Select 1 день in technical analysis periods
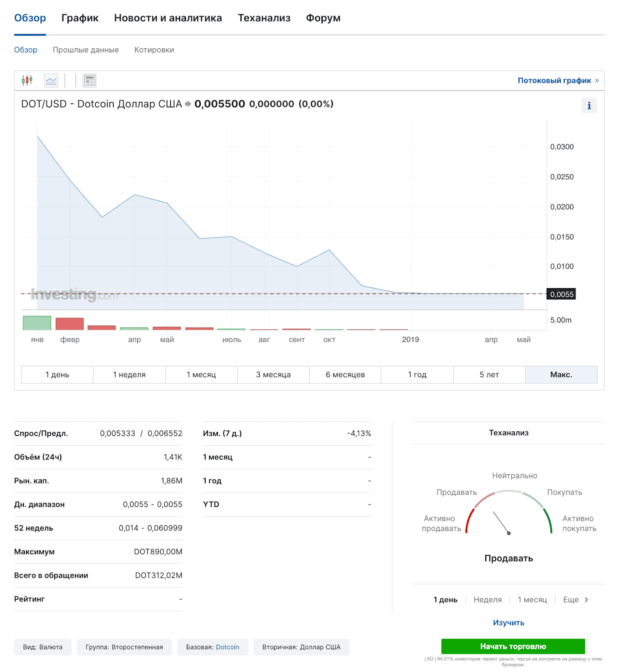The width and height of the screenshot is (620, 672). tap(445, 600)
